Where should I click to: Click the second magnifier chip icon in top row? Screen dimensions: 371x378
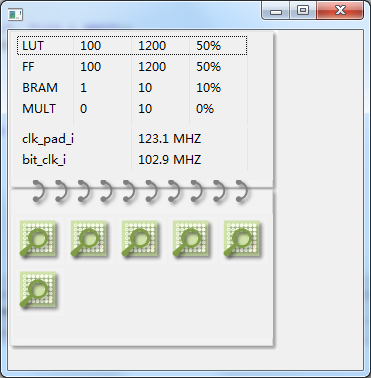(89, 239)
